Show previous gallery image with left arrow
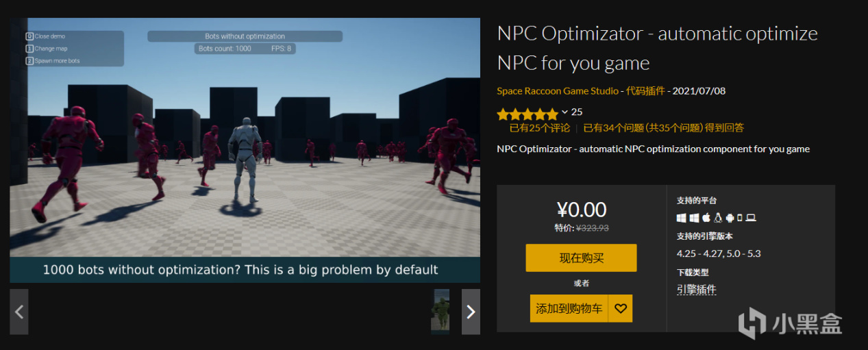The width and height of the screenshot is (868, 350). [x=19, y=312]
